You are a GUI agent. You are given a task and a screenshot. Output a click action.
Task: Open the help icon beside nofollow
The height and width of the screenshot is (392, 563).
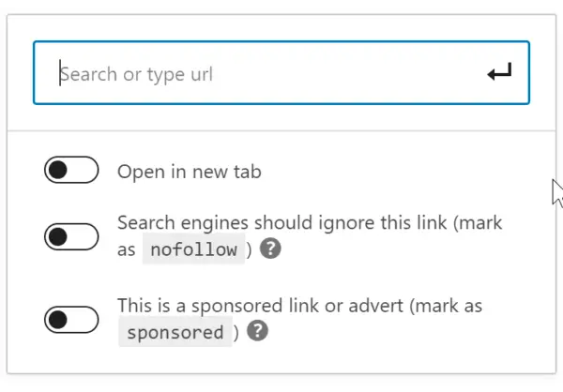point(270,249)
